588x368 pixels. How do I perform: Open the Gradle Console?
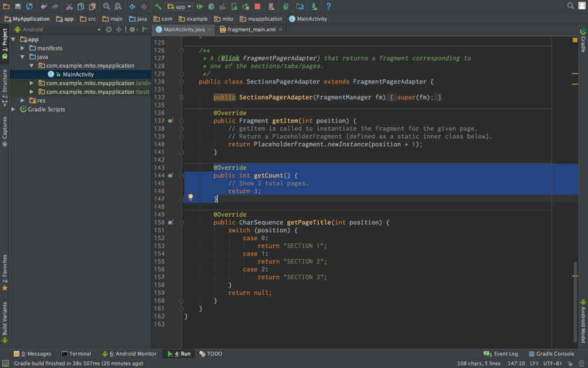click(x=551, y=354)
